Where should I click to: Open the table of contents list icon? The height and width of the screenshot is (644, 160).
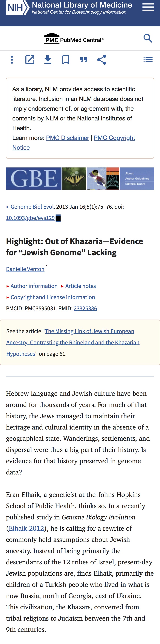148,60
